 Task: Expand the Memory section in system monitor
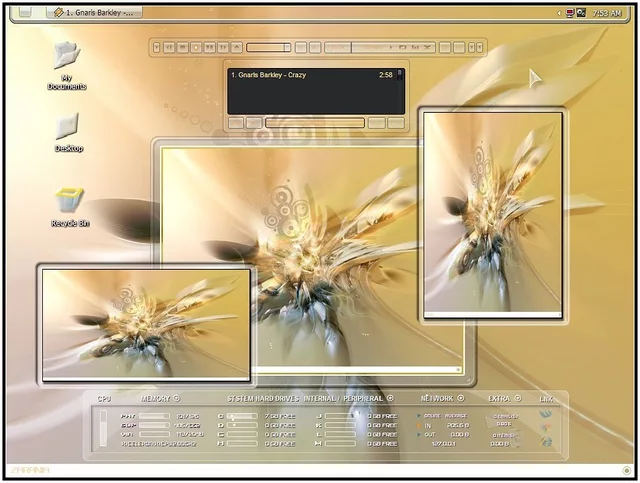[x=176, y=399]
